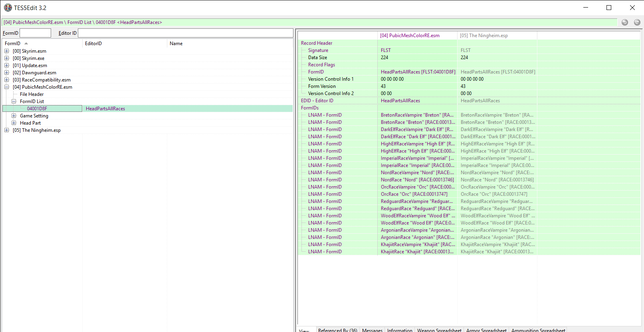644x332 pixels.
Task: Switch to the View tab
Action: [x=304, y=330]
